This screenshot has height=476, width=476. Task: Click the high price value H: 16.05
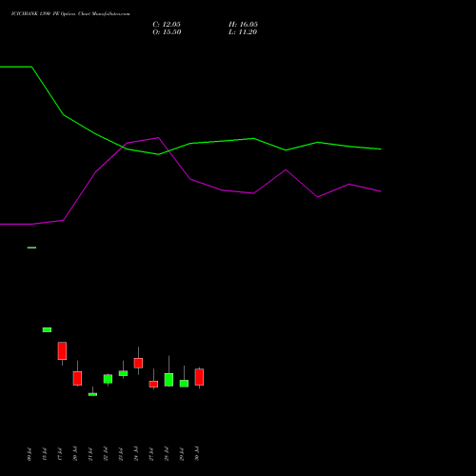tap(243, 25)
